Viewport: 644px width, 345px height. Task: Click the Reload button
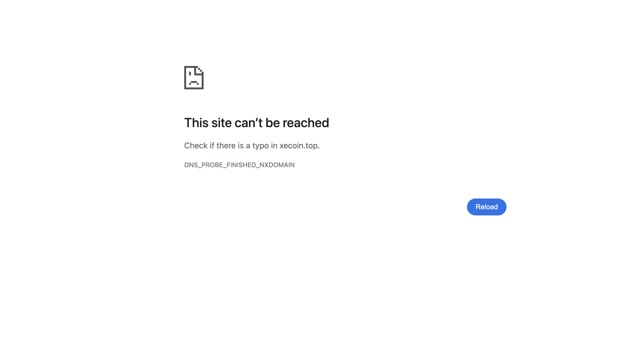tap(486, 207)
